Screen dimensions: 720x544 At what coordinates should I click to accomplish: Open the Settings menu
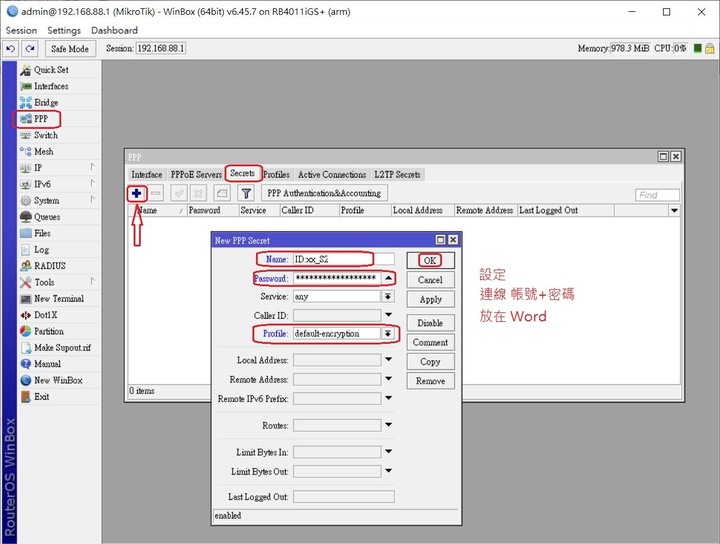[x=64, y=30]
